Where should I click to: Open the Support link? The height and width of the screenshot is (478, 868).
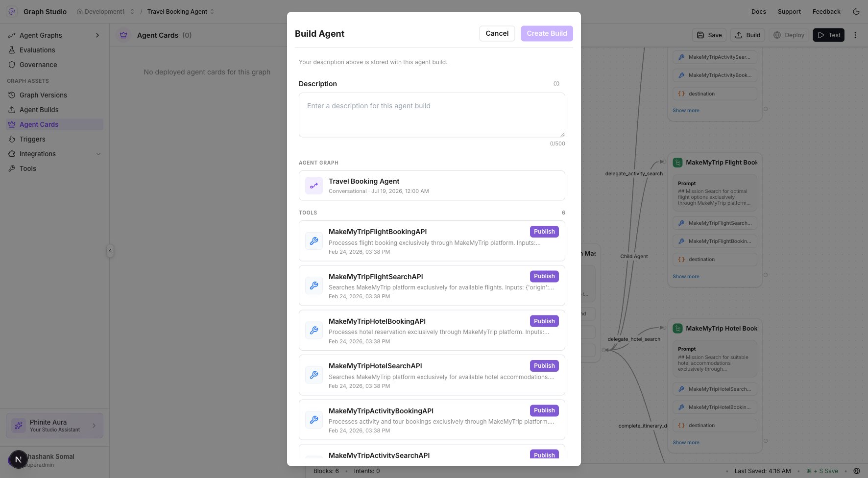point(789,11)
